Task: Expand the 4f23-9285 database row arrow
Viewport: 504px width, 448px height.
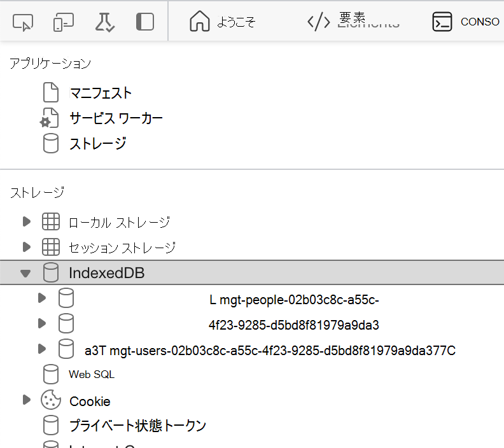Action: pyautogui.click(x=42, y=323)
